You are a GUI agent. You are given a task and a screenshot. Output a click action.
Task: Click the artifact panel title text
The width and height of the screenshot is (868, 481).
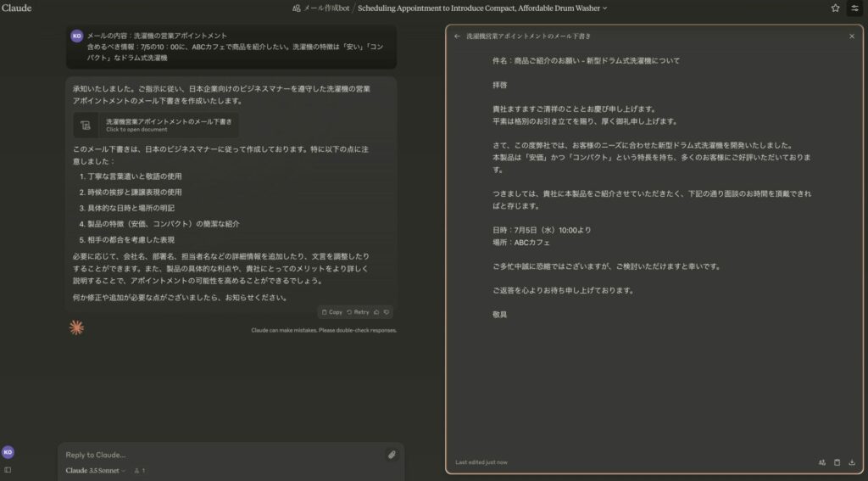click(x=528, y=36)
